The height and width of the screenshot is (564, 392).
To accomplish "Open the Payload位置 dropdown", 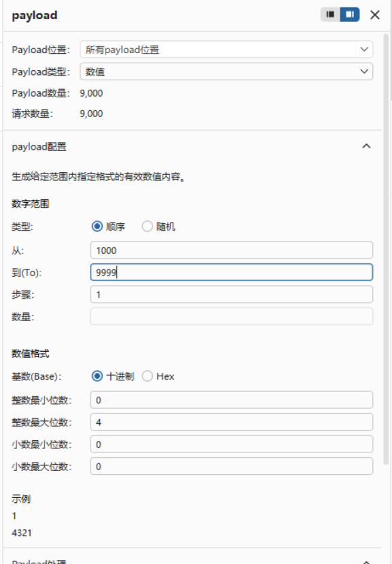I will tap(226, 49).
